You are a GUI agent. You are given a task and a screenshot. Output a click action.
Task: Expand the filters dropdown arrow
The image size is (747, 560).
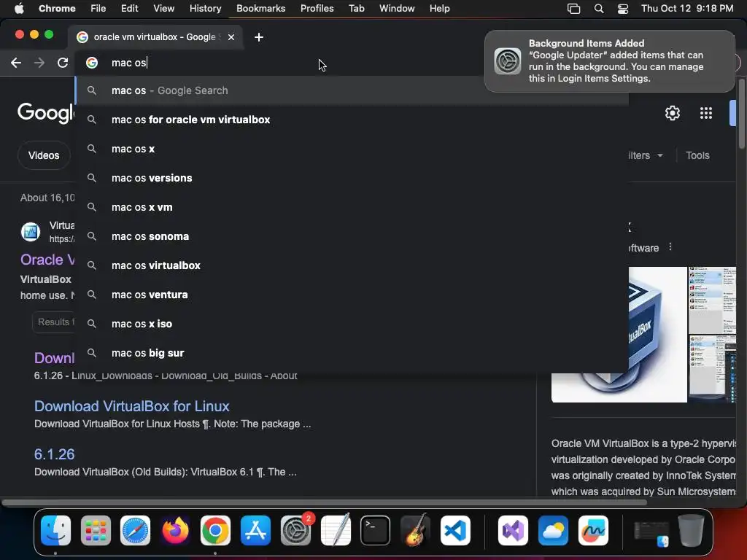tap(659, 156)
